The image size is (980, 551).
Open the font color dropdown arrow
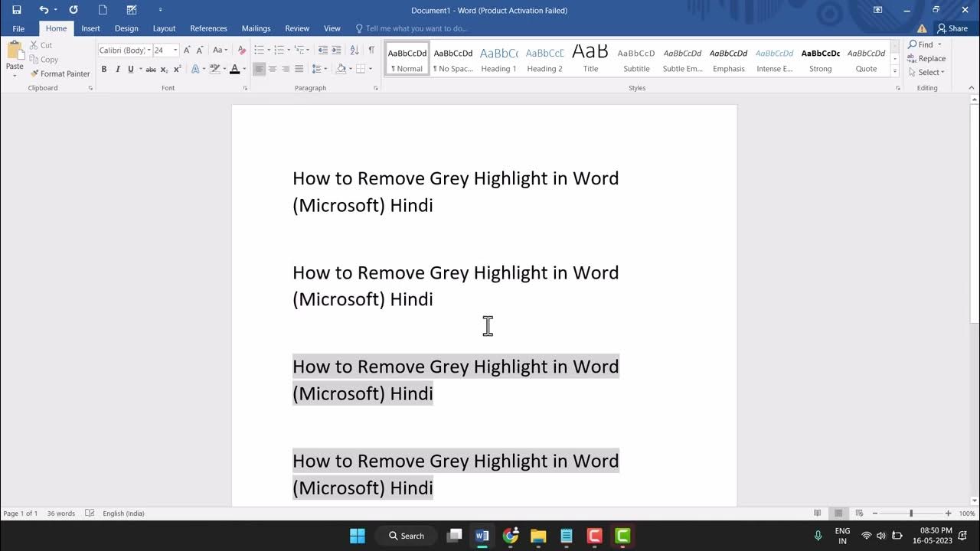point(244,69)
